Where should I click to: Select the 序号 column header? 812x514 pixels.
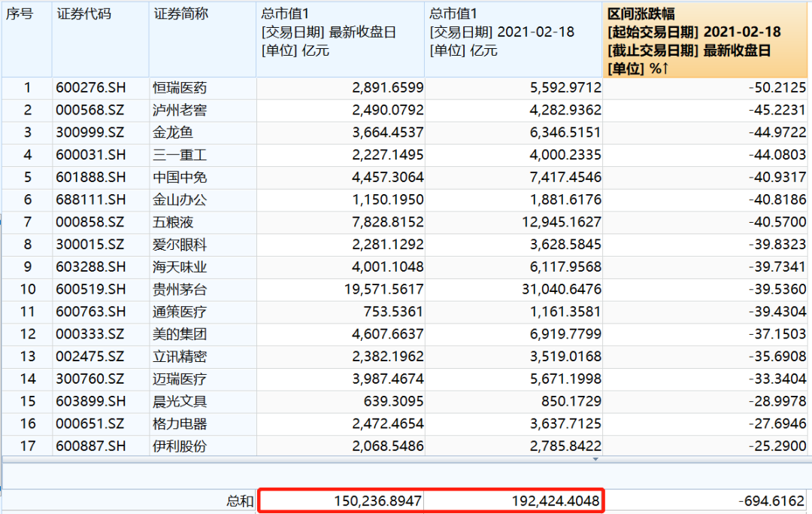click(x=27, y=39)
